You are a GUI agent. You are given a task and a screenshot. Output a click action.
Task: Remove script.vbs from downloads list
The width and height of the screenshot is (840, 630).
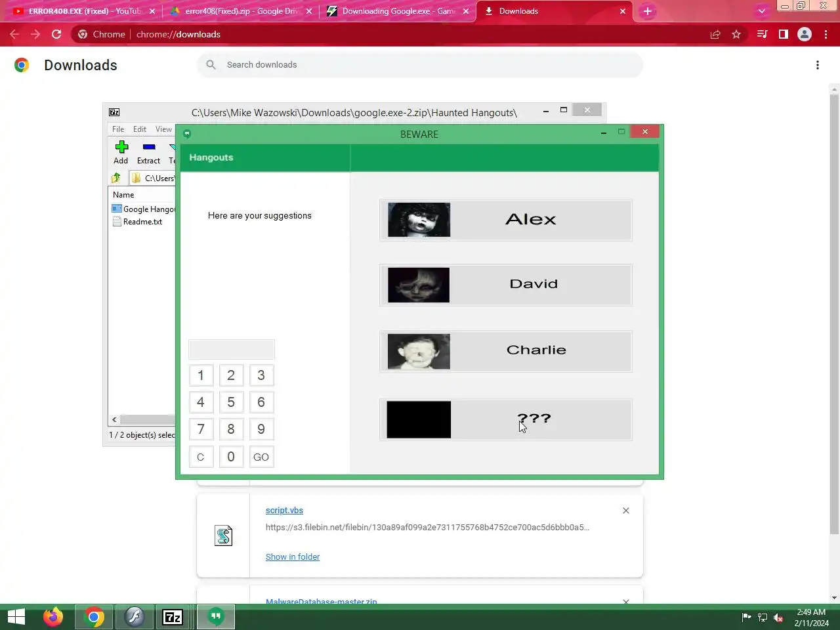626,511
